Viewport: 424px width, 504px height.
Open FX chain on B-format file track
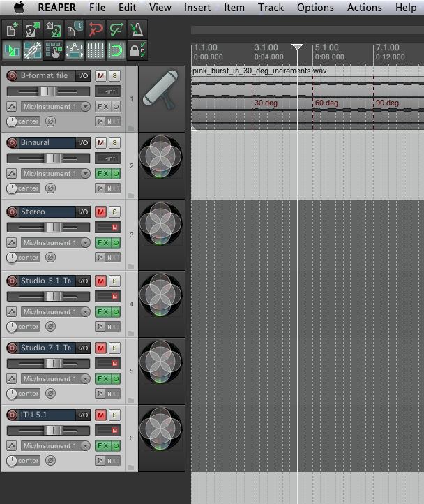(x=103, y=106)
